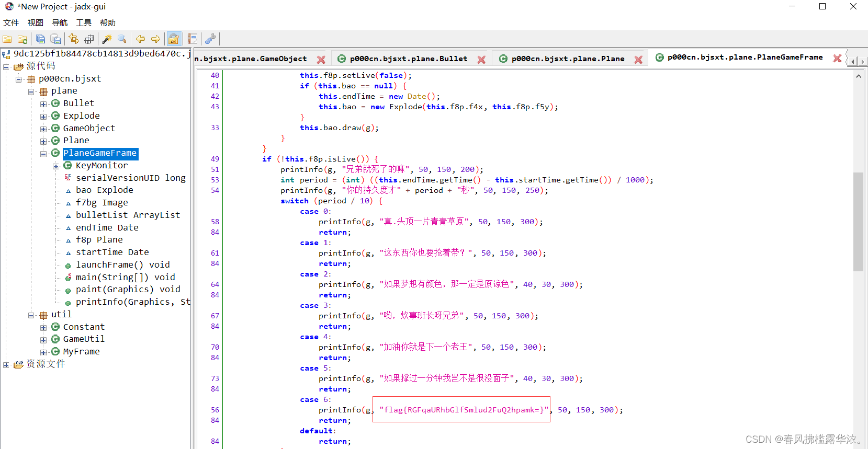Select the f8p Plane field
Viewport: 868px width, 449px height.
(99, 239)
